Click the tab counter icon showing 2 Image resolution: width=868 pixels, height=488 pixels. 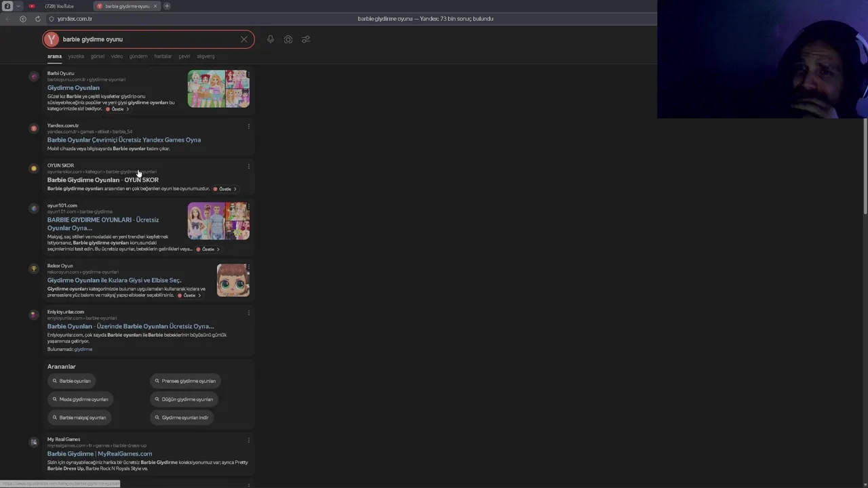click(7, 6)
